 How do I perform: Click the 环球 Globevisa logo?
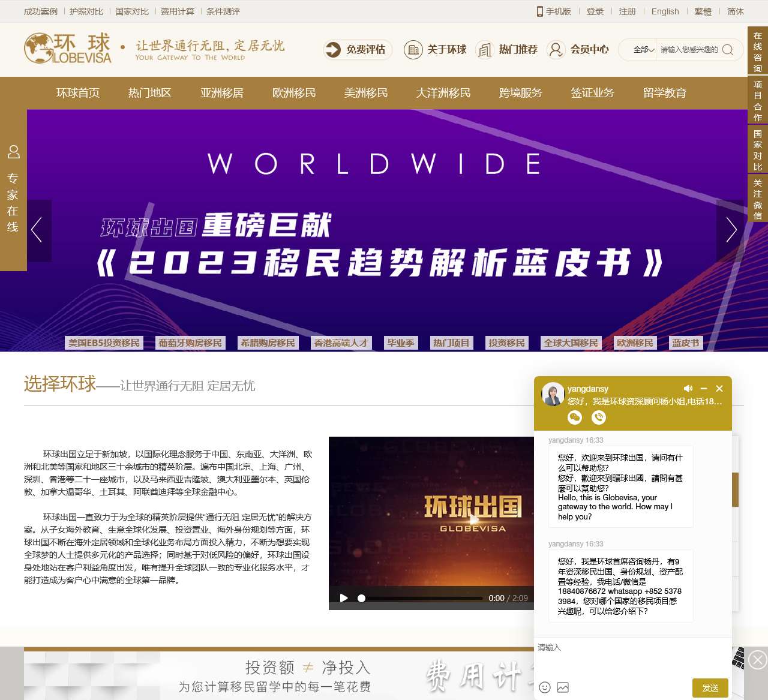click(68, 49)
